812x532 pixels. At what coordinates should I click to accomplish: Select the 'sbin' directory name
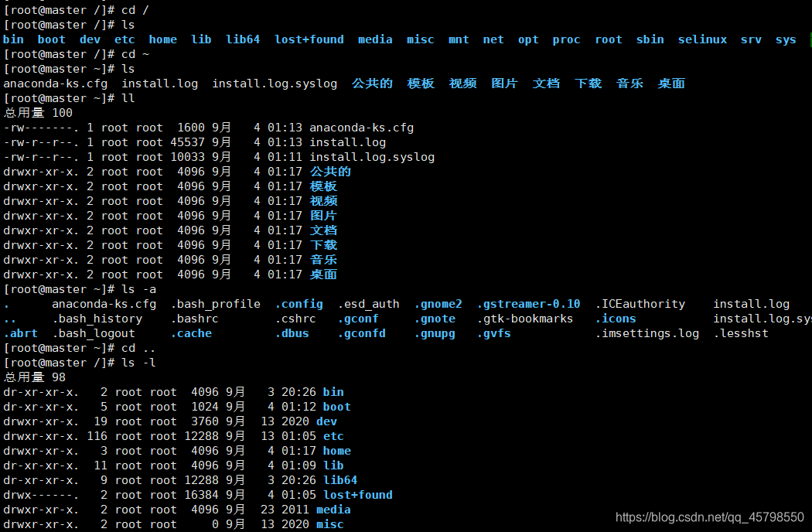[650, 39]
